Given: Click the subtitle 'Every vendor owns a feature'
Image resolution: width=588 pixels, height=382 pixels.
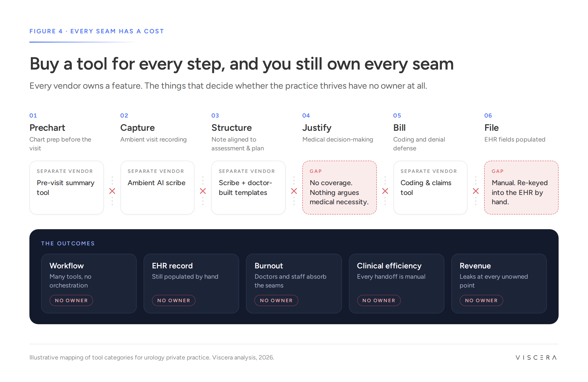Looking at the screenshot, I should [x=228, y=86].
